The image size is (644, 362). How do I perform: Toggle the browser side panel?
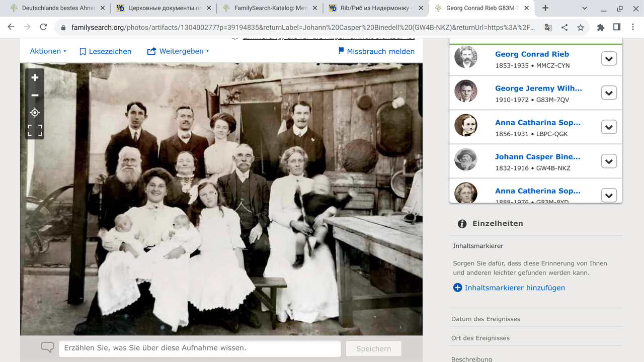617,28
